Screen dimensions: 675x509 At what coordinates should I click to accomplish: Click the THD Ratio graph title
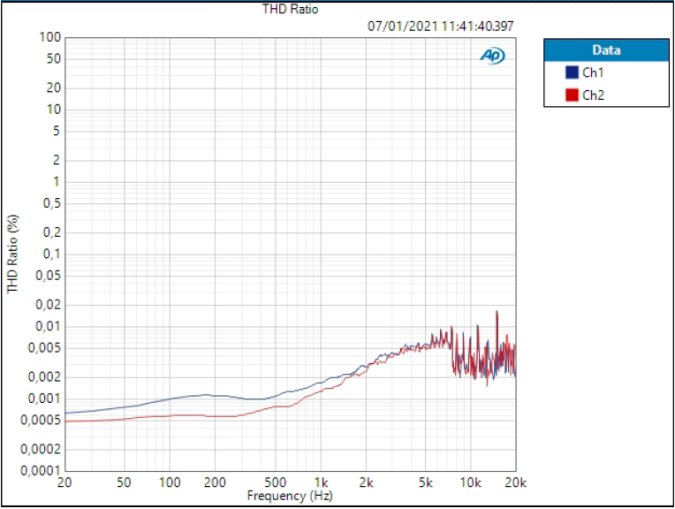pyautogui.click(x=291, y=9)
